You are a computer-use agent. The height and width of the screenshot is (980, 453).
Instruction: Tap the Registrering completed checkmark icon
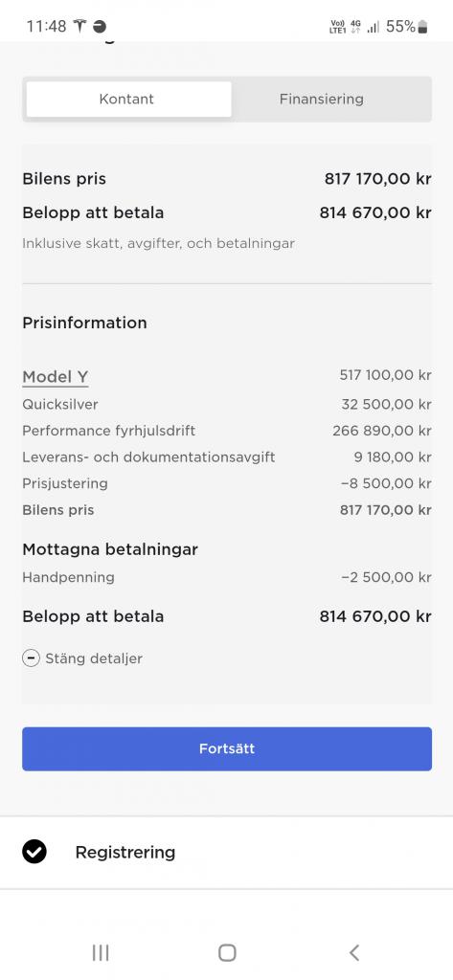tap(34, 852)
